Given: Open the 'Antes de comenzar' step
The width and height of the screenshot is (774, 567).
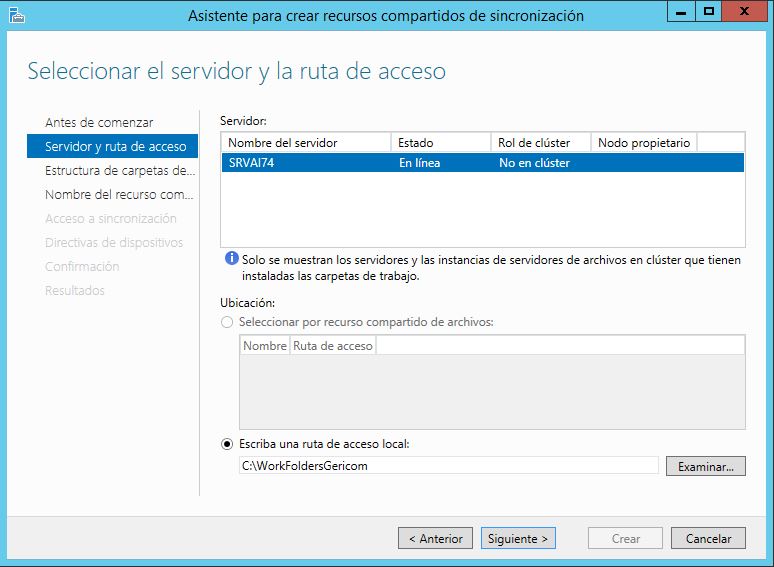Looking at the screenshot, I should 99,122.
